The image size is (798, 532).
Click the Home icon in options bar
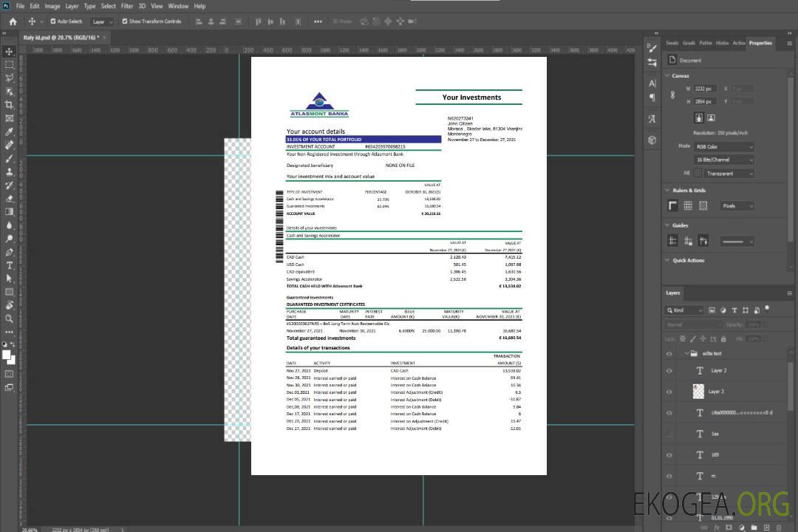[x=13, y=21]
